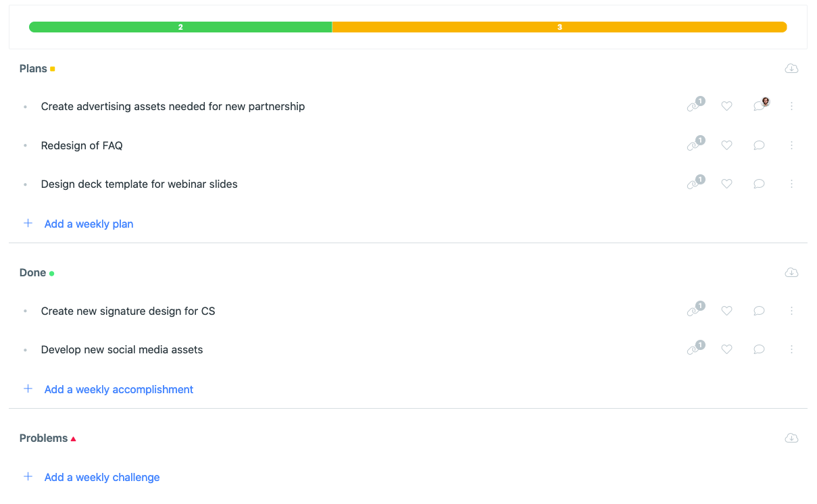Like the advertising assets plan with heart

tap(726, 106)
